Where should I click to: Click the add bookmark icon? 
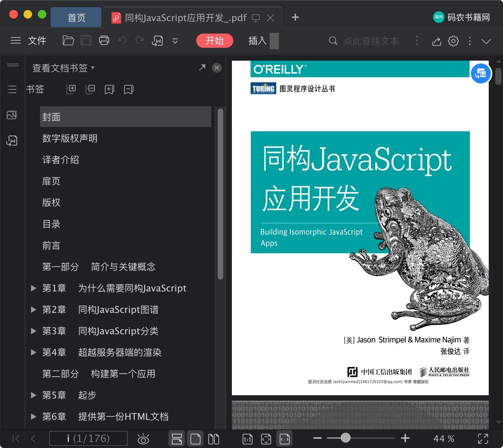point(109,89)
